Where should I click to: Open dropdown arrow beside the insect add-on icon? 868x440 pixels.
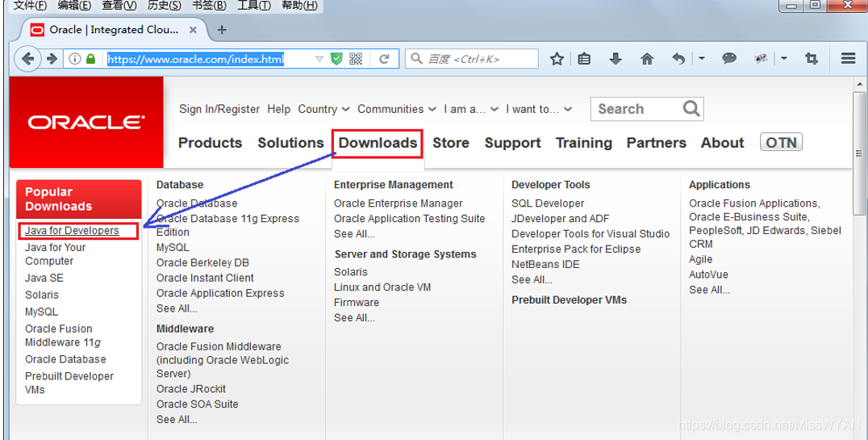[x=784, y=58]
